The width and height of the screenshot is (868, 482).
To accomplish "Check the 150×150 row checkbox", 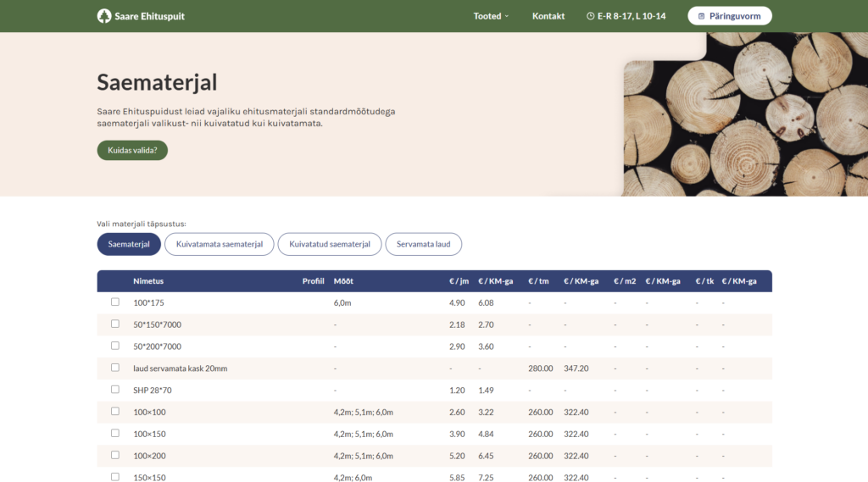I will [115, 477].
